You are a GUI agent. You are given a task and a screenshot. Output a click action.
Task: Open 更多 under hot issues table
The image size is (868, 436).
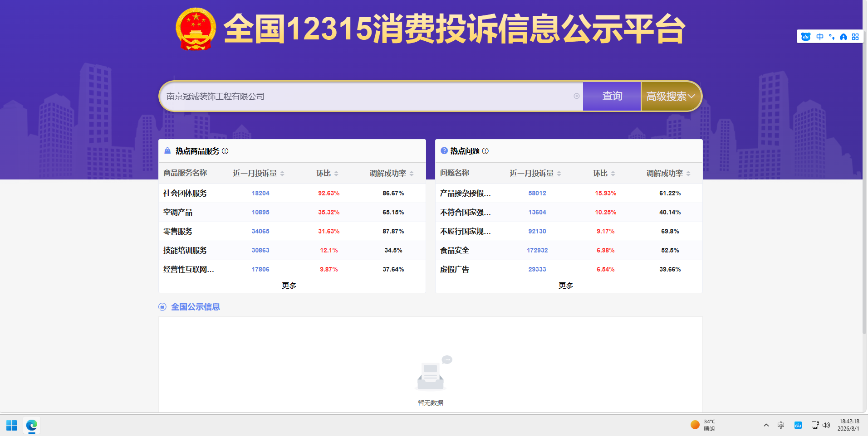click(569, 286)
